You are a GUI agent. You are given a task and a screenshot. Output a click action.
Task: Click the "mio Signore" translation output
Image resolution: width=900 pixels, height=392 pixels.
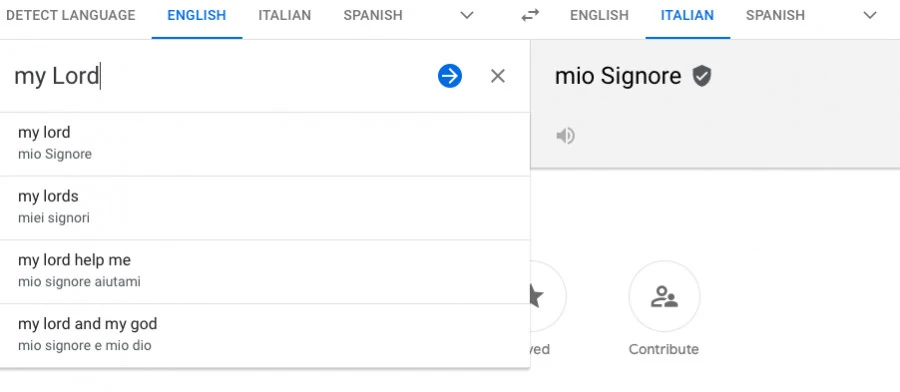[618, 76]
